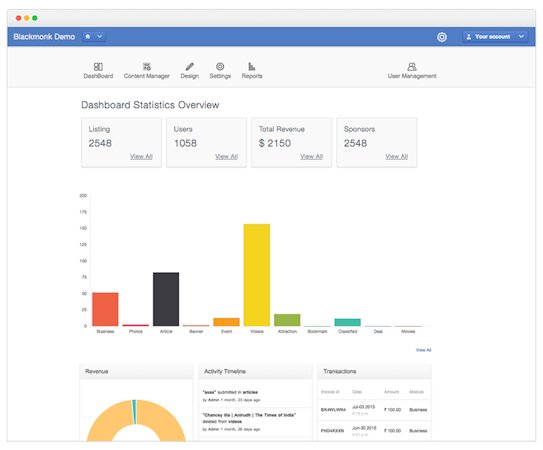Click the Blackmonk Demo title

pos(44,37)
